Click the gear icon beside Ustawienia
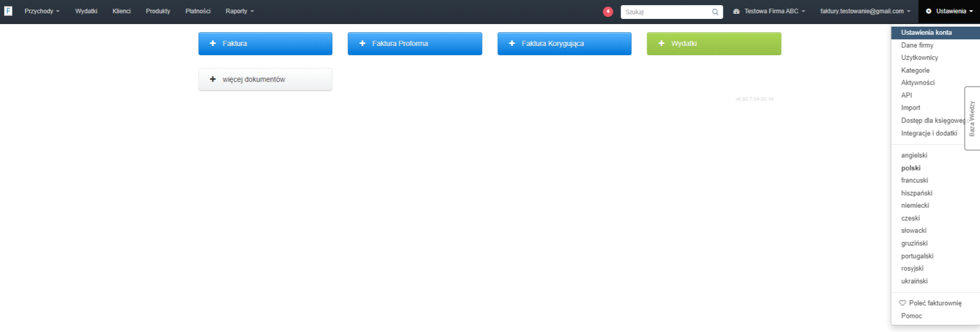This screenshot has height=332, width=980. click(928, 11)
